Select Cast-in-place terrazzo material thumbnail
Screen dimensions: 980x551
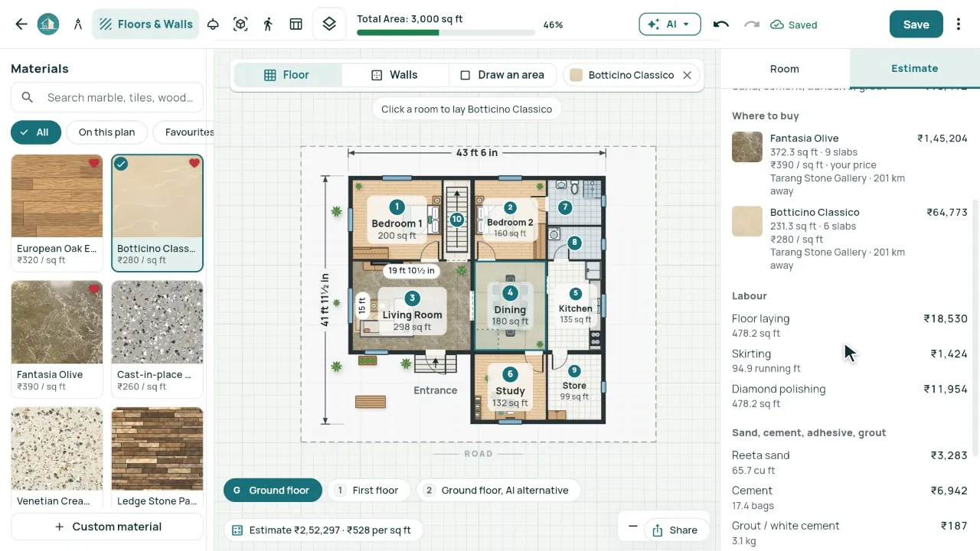[157, 322]
